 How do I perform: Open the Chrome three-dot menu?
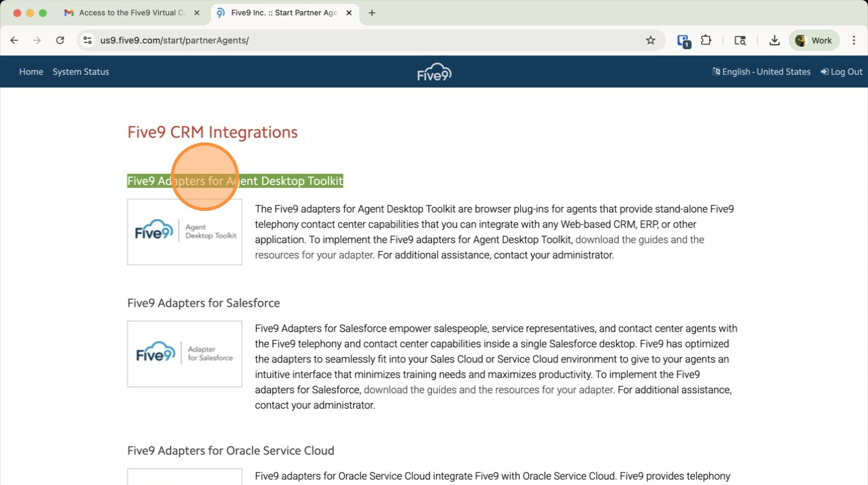(854, 40)
